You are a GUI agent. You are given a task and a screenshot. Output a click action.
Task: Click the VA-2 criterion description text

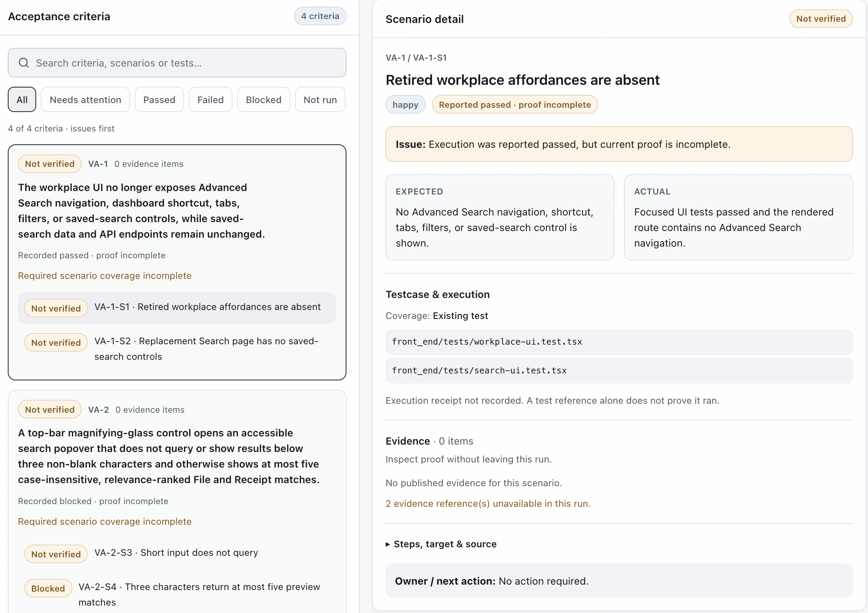pos(169,456)
